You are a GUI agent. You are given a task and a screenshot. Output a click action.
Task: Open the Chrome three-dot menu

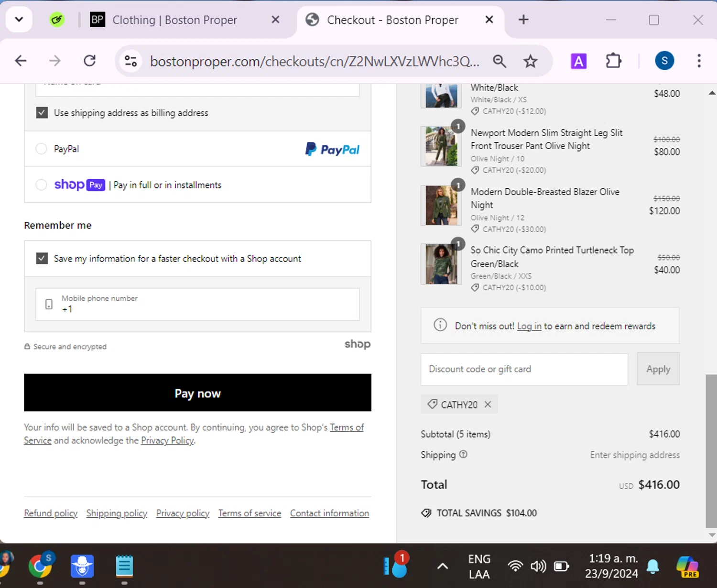699,61
